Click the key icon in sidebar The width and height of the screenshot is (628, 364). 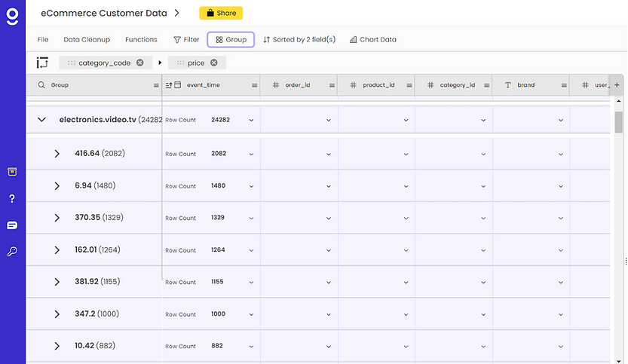[12, 252]
